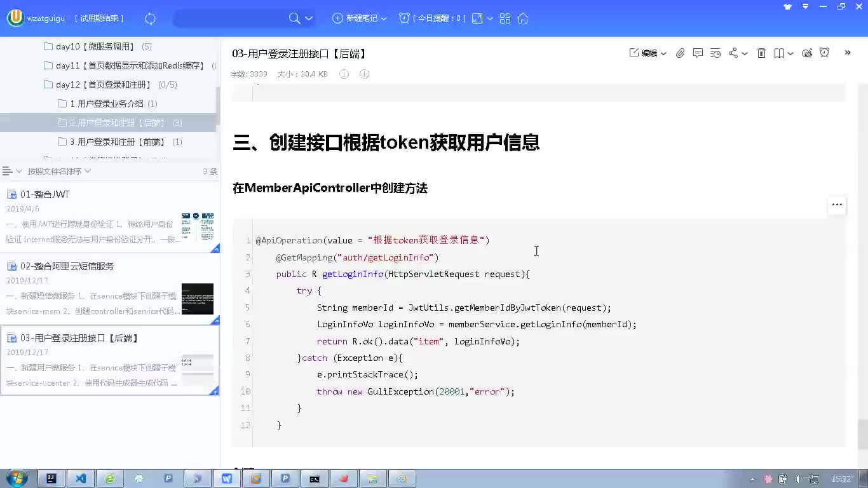Click the heading 三、创建接口根据token获取用户信息

(x=386, y=142)
